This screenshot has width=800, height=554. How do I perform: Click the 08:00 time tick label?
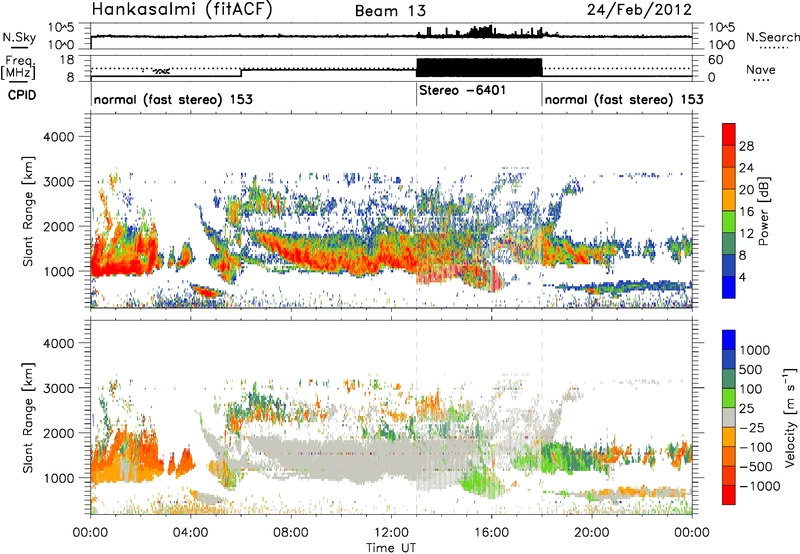tap(291, 533)
